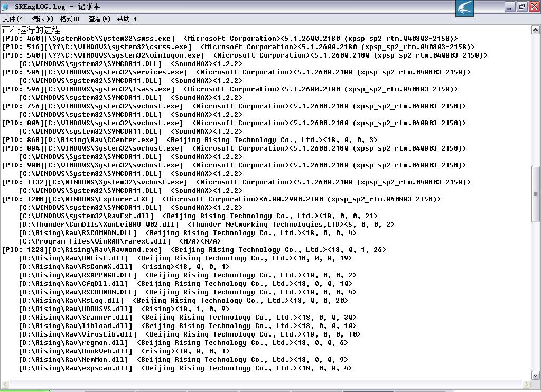Click the PID 884 svchost.exe line
The height and width of the screenshot is (392, 541).
point(234,148)
